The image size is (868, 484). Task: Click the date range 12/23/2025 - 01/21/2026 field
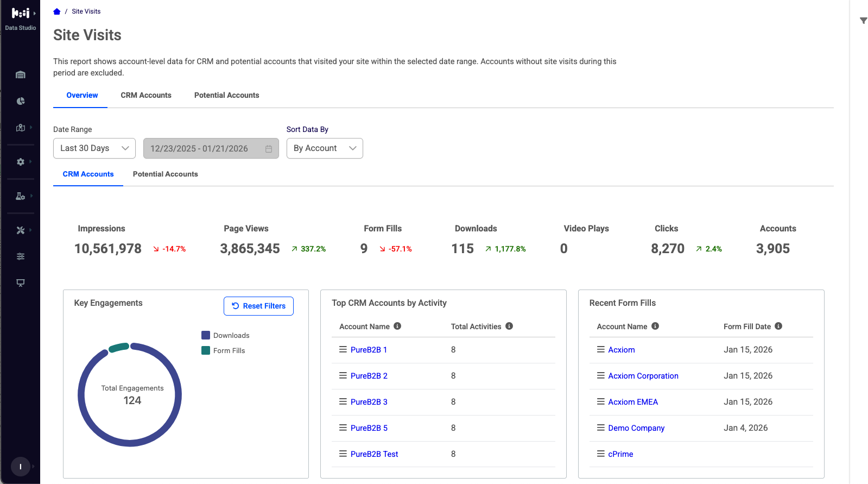click(211, 148)
